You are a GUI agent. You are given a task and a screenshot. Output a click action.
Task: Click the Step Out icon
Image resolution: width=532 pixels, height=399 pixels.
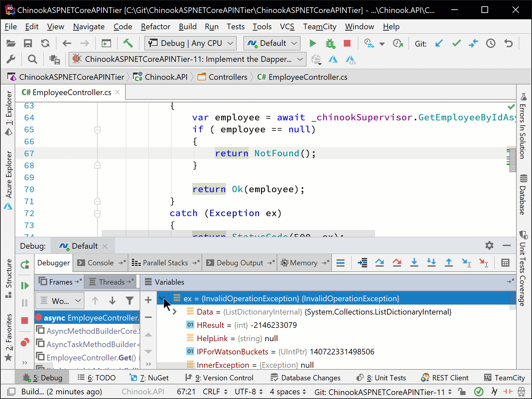tap(449, 263)
